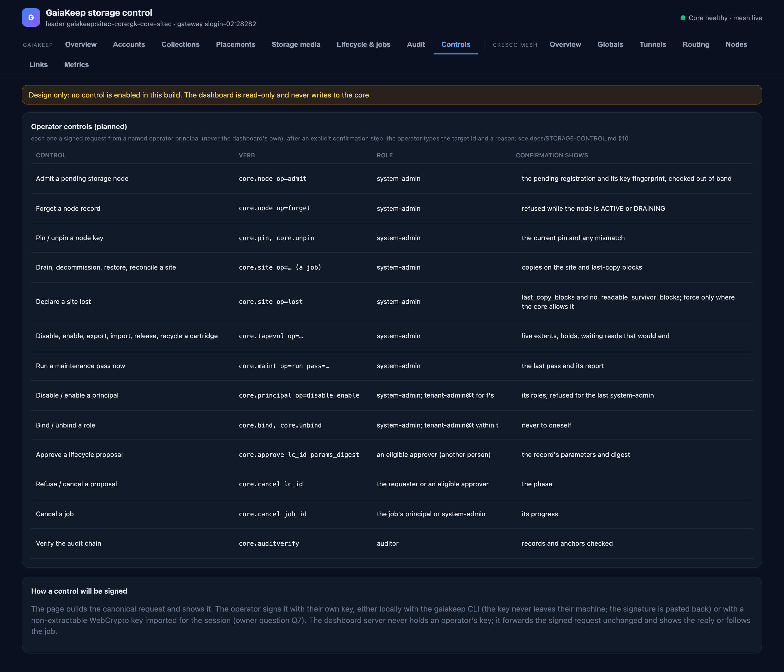This screenshot has width=784, height=672.
Task: Open the Collections tab
Action: (x=180, y=44)
